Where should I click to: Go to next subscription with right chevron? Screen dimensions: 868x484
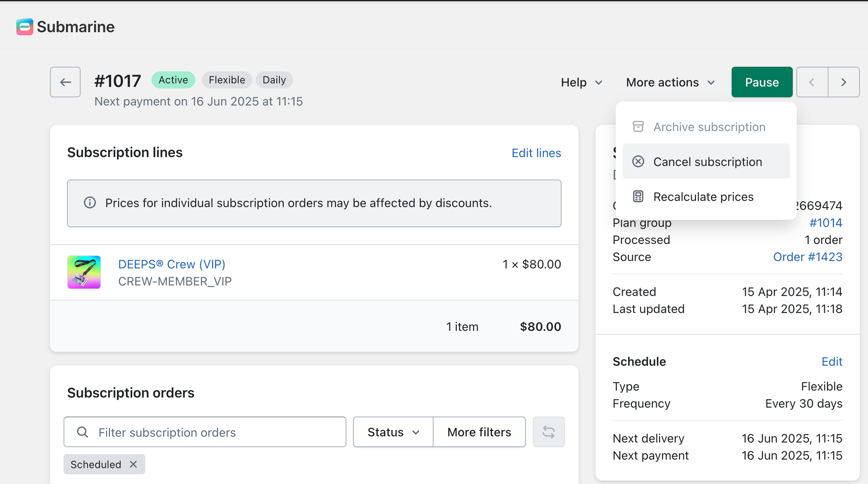843,82
